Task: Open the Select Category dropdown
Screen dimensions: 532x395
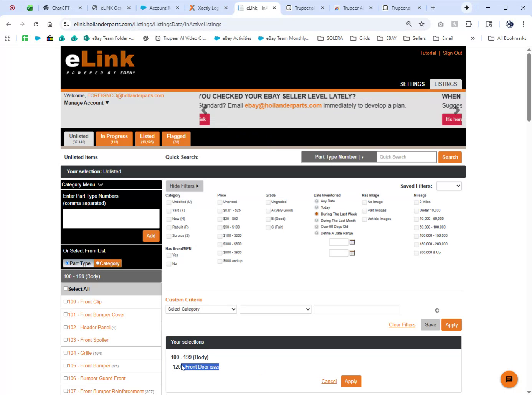Action: [x=201, y=309]
